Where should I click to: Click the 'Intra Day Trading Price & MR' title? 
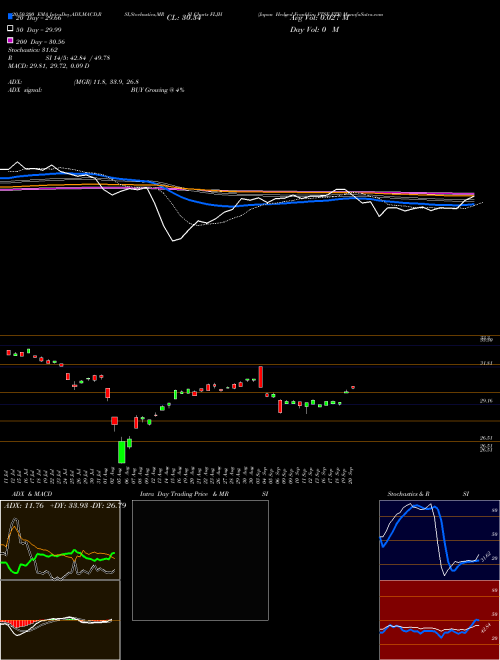[184, 494]
